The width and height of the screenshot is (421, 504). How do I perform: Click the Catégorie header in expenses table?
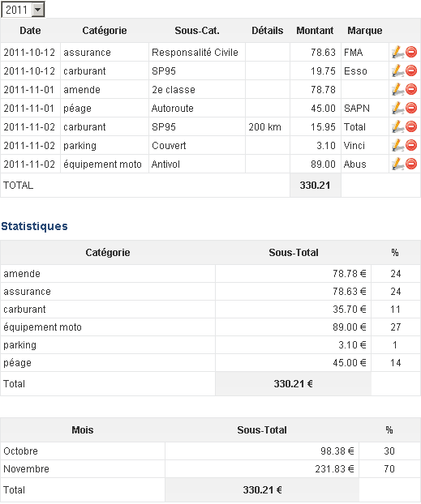pyautogui.click(x=105, y=31)
